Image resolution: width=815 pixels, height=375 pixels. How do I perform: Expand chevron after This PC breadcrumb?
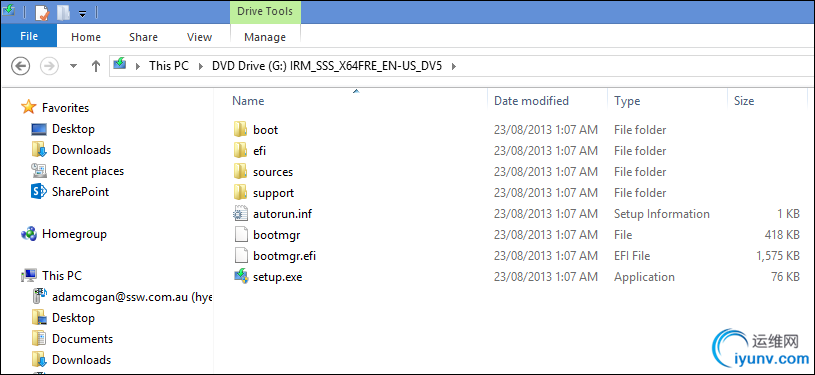pos(200,66)
